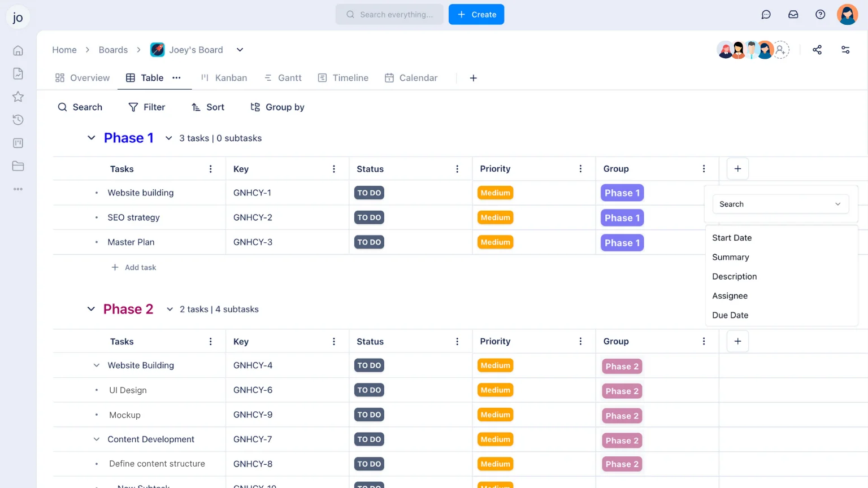Click the blue Create button
The height and width of the screenshot is (488, 868).
point(476,15)
